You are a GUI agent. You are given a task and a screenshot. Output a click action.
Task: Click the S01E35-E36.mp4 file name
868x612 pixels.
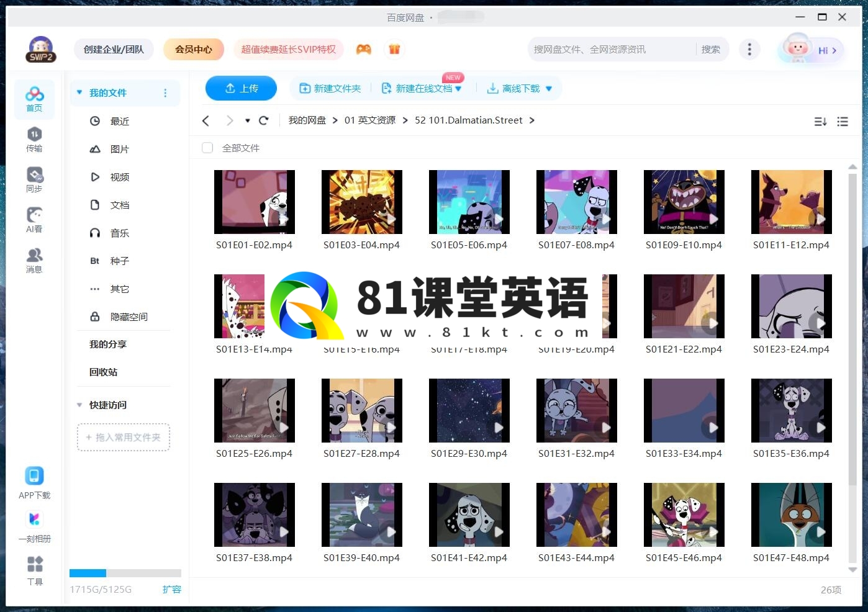pos(791,454)
